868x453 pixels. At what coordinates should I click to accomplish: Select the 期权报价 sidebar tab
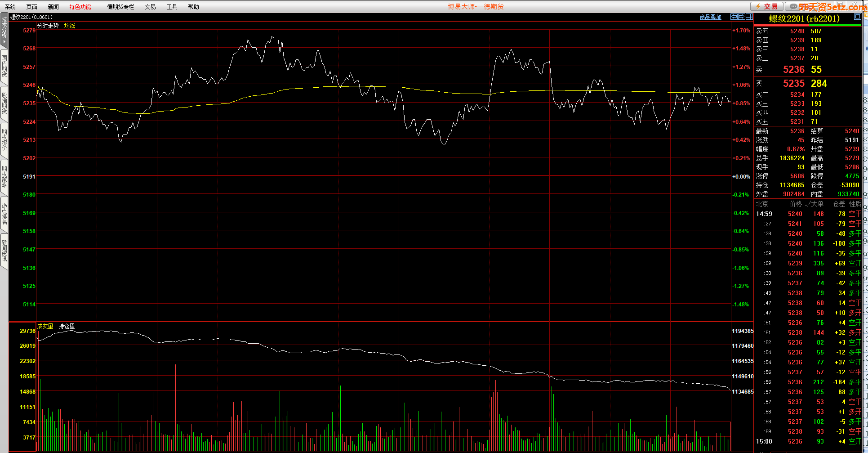click(4, 140)
